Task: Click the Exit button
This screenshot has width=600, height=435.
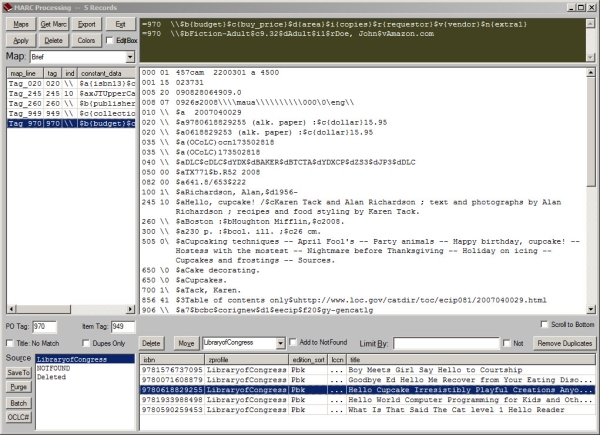Action: pyautogui.click(x=121, y=24)
